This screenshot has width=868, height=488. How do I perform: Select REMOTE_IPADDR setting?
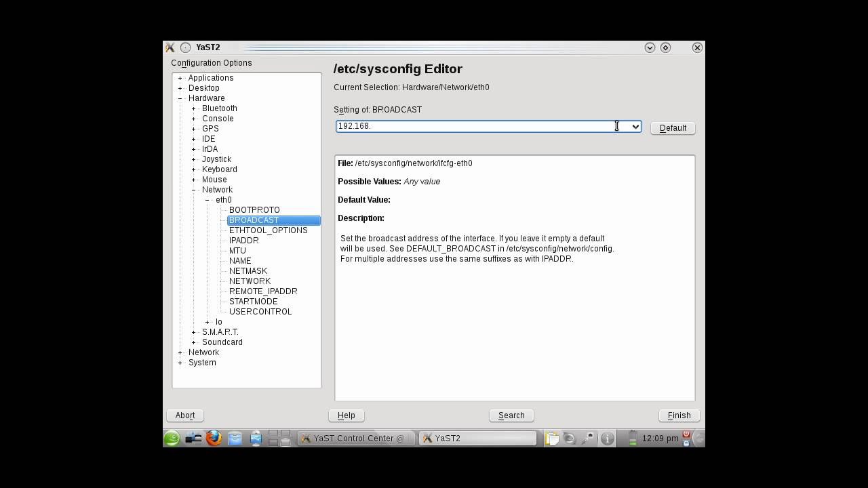click(263, 291)
